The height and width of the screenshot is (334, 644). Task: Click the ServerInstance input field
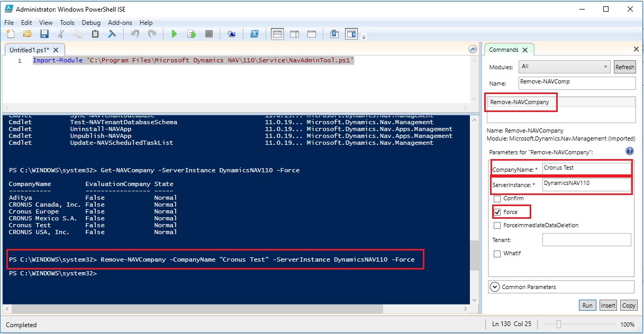point(586,184)
